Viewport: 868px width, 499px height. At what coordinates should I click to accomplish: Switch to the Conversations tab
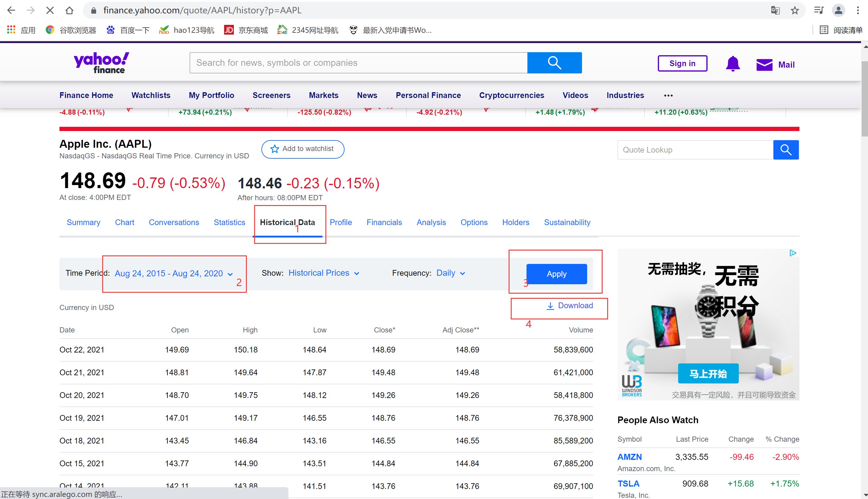coord(174,222)
